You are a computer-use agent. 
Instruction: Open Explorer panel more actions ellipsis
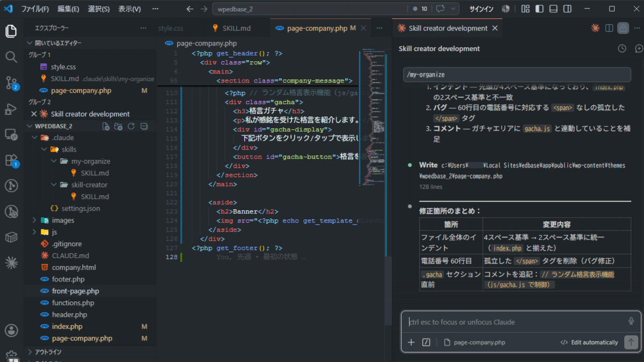[143, 28]
